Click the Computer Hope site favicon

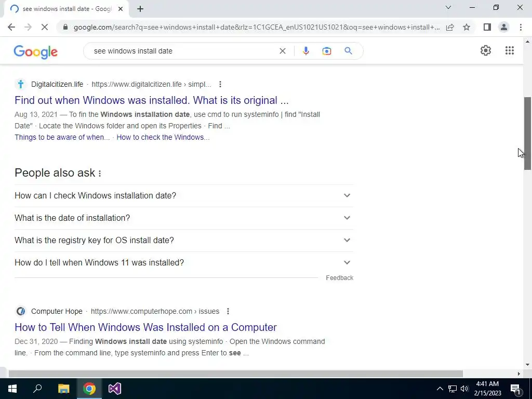click(21, 311)
